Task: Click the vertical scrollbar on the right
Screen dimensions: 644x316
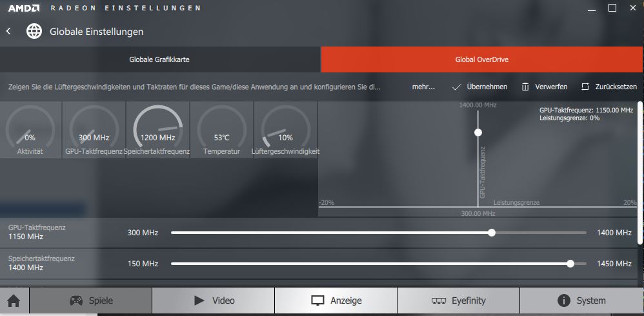Action: 640,172
